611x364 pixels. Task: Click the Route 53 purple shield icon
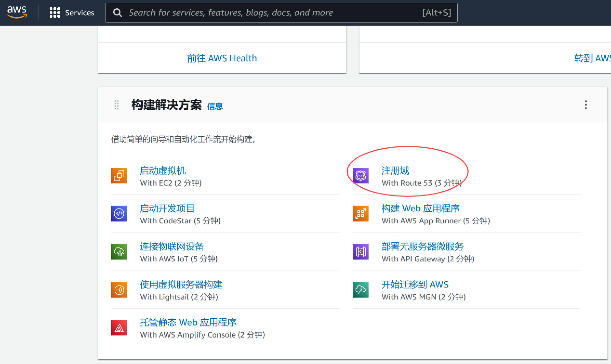coord(361,176)
